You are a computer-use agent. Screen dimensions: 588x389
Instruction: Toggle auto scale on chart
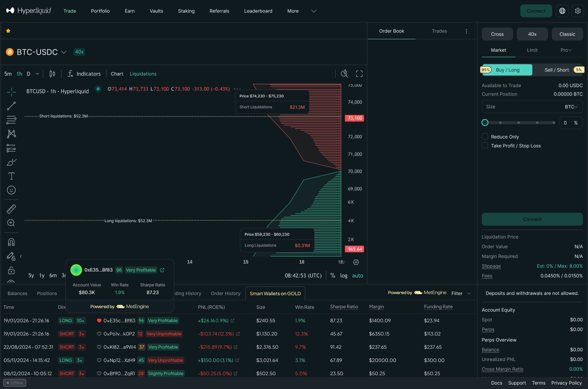click(358, 275)
